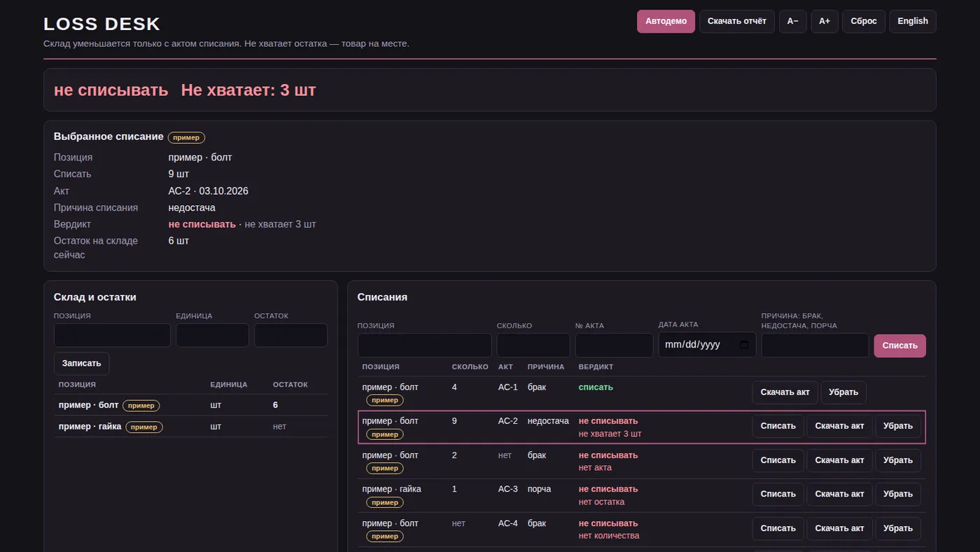Click Списать in the АС-2 row
The image size is (980, 552).
click(x=778, y=426)
